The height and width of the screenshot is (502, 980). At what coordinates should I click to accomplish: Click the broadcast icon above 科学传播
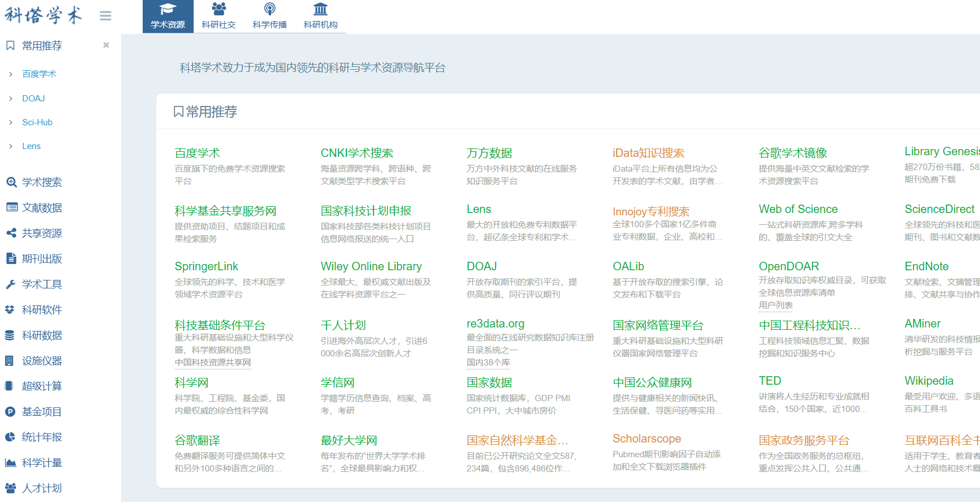(x=269, y=8)
